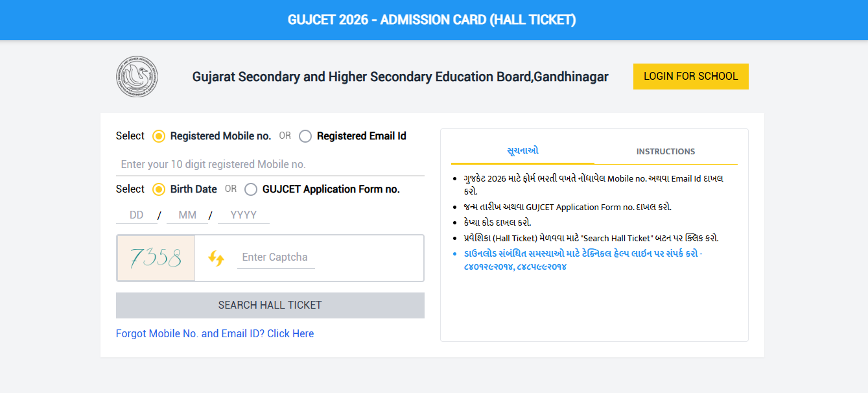
Task: Click the GSHSEB board logo
Action: [137, 76]
